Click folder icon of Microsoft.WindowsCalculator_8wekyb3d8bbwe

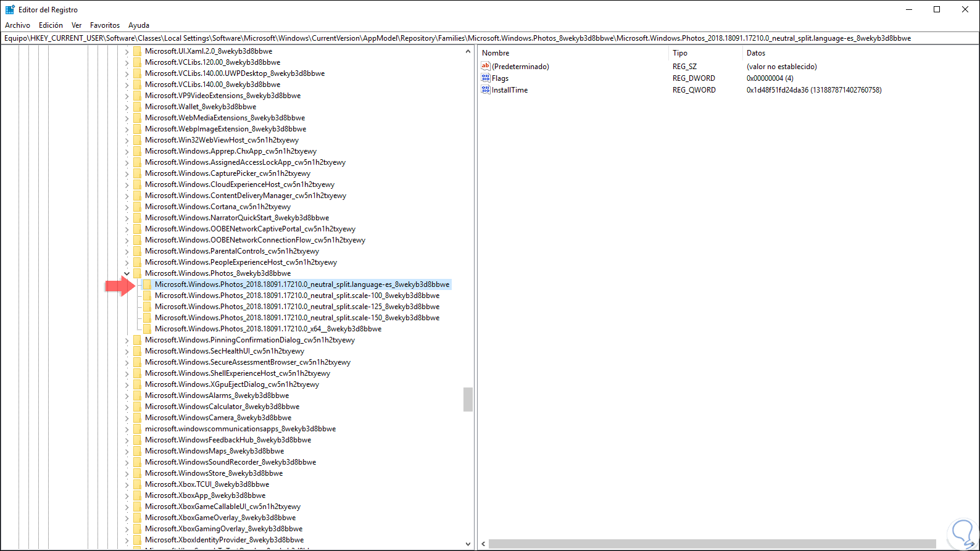pos(137,407)
